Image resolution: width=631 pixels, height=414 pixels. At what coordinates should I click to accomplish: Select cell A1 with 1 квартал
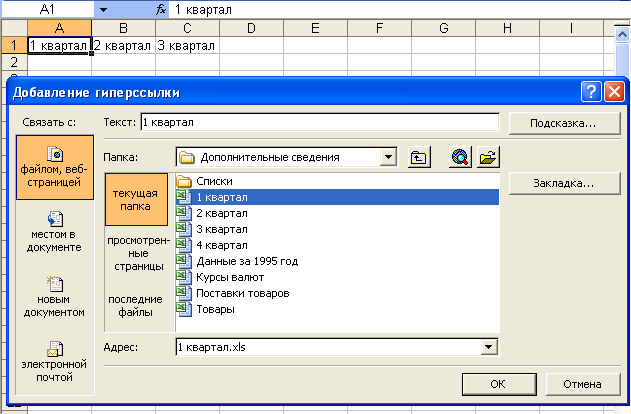click(60, 45)
